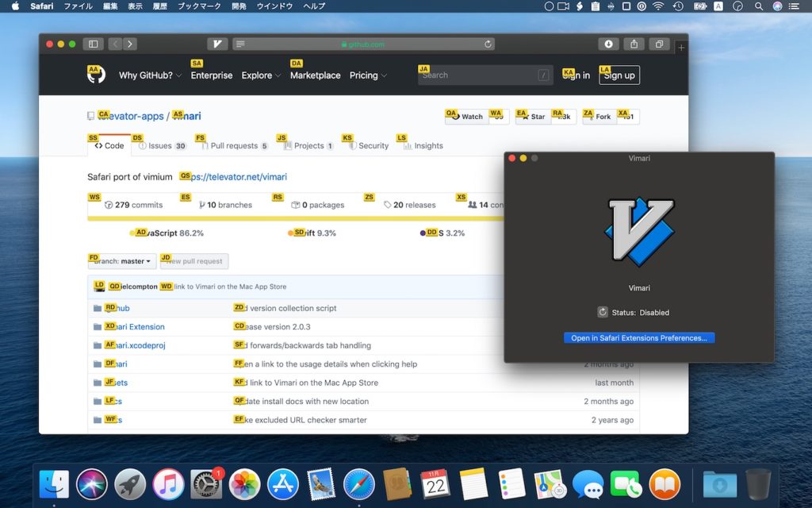Expand the Why GitHub? dropdown
812x508 pixels.
[147, 75]
